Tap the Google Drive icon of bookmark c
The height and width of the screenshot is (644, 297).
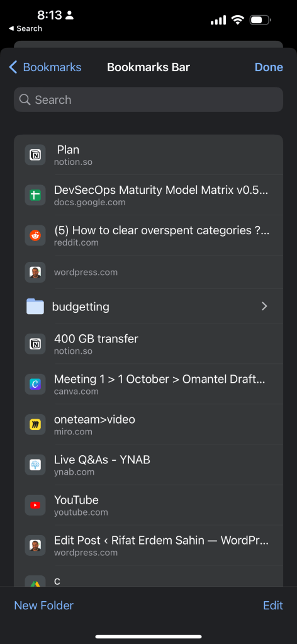click(x=35, y=581)
